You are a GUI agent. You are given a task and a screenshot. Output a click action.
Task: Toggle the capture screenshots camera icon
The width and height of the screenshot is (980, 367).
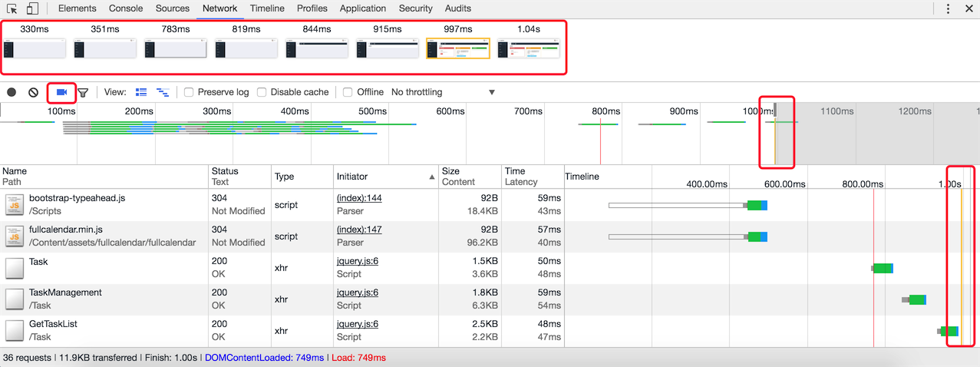62,92
